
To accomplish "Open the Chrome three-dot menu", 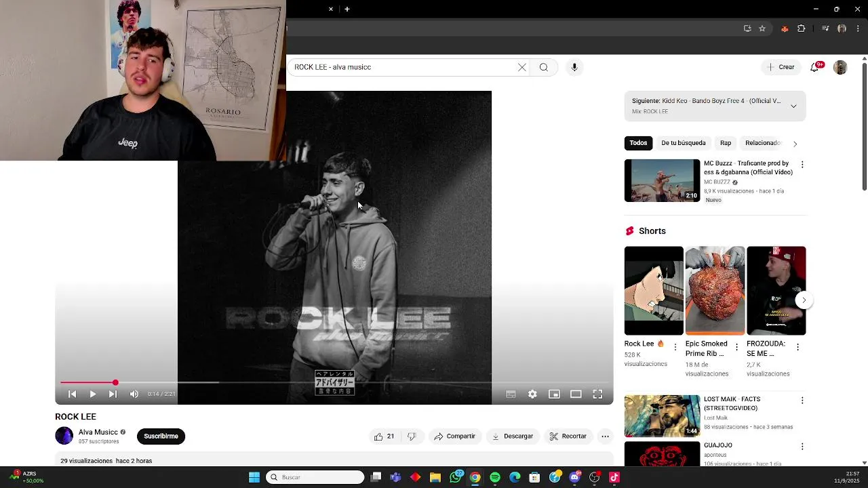I will pyautogui.click(x=858, y=28).
